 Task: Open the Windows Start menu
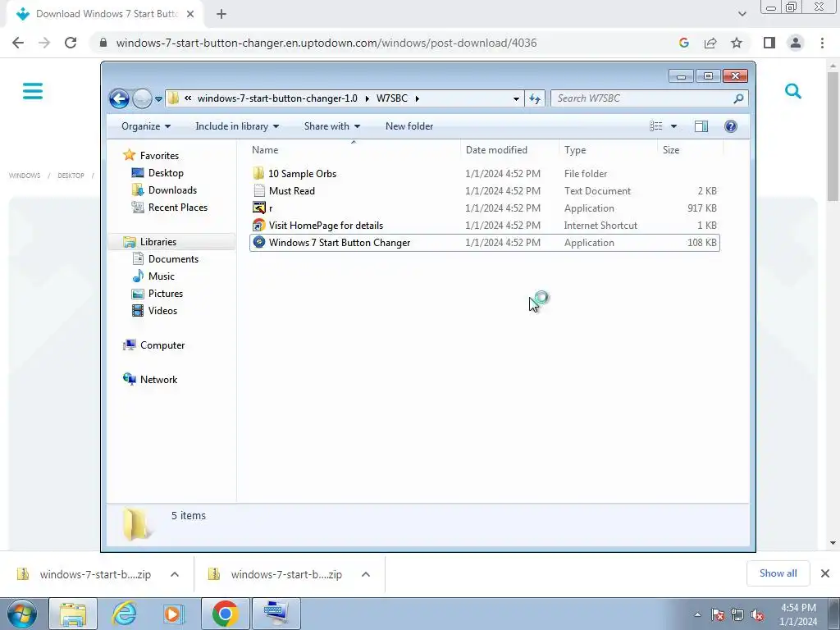pos(22,614)
